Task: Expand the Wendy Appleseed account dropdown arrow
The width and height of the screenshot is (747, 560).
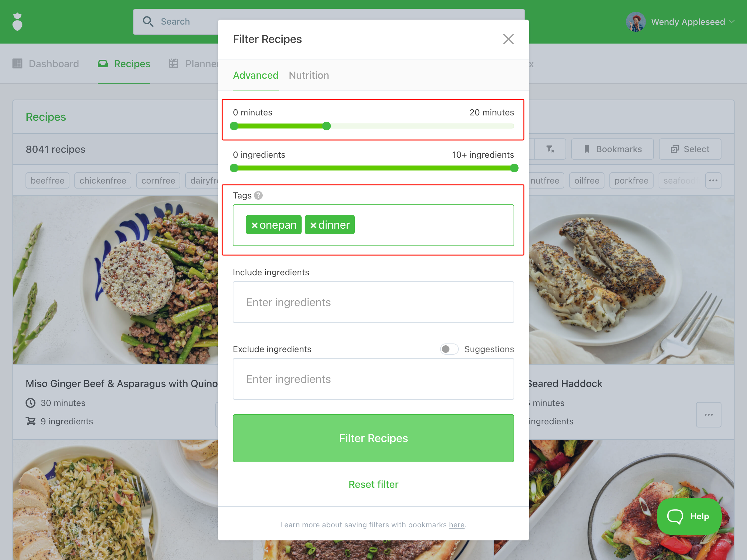Action: click(732, 22)
